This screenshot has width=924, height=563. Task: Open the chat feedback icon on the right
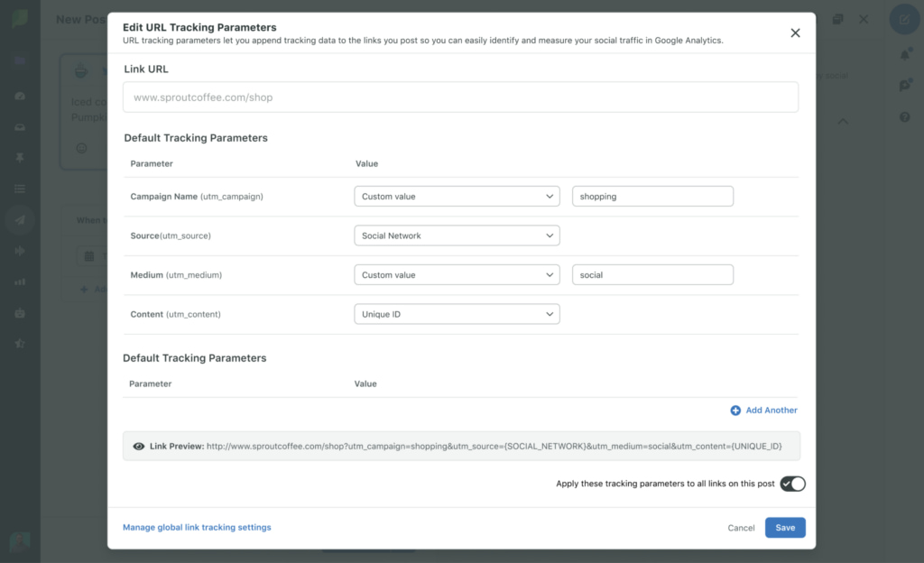[x=905, y=86]
